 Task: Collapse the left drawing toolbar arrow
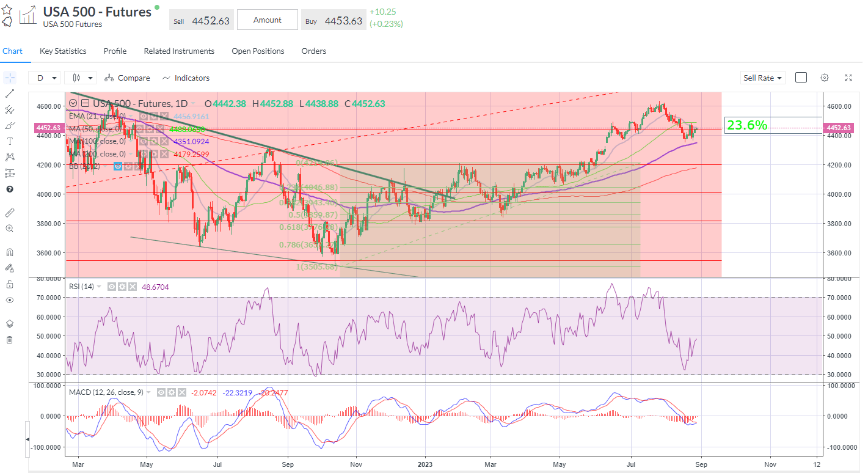[x=27, y=439]
